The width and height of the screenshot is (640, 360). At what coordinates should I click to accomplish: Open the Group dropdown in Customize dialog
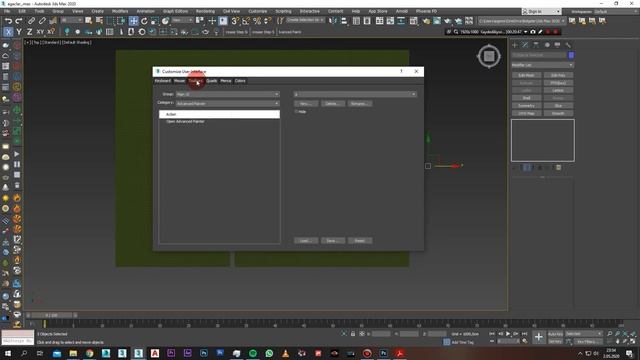click(227, 94)
